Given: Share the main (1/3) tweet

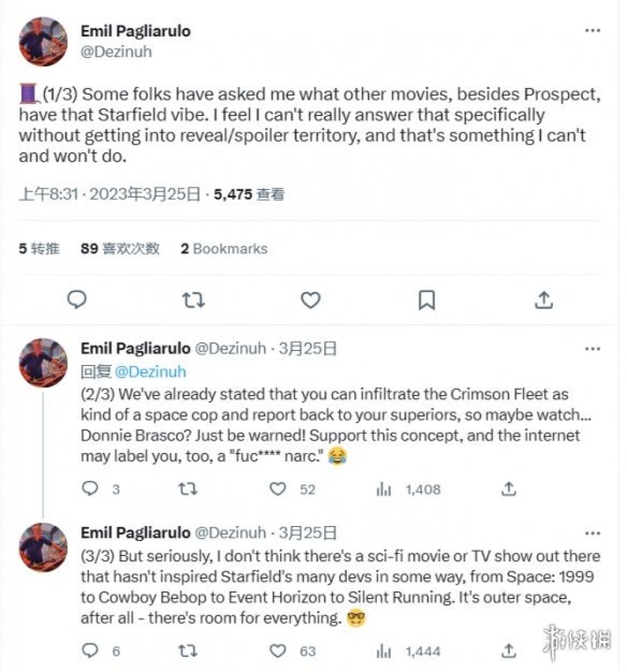Looking at the screenshot, I should point(543,301).
